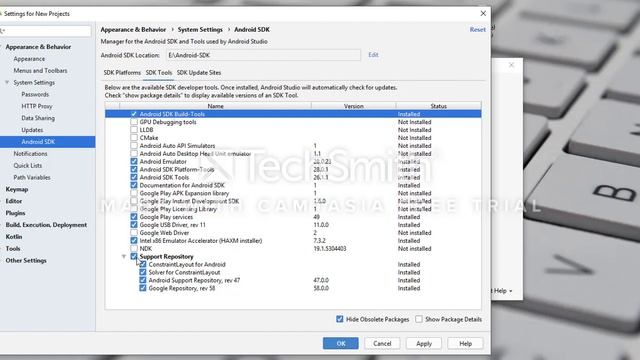Screen dimensions: 640x360
Task: Select Data Sharing settings
Action: [x=38, y=118]
